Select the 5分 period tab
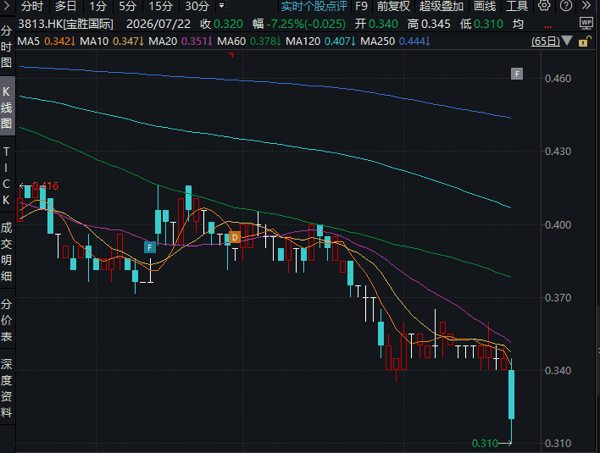600x453 pixels. (x=127, y=6)
